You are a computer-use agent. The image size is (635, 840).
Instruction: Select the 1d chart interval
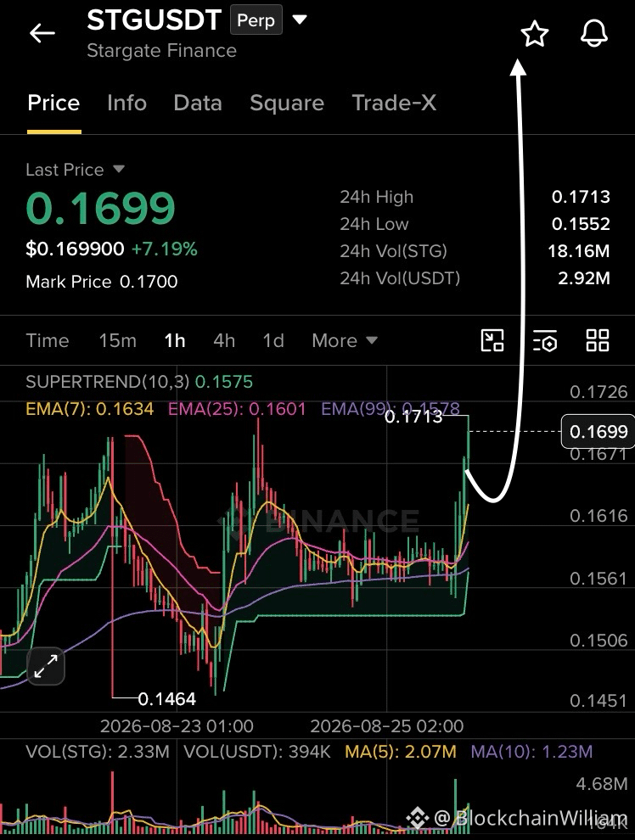tap(273, 341)
